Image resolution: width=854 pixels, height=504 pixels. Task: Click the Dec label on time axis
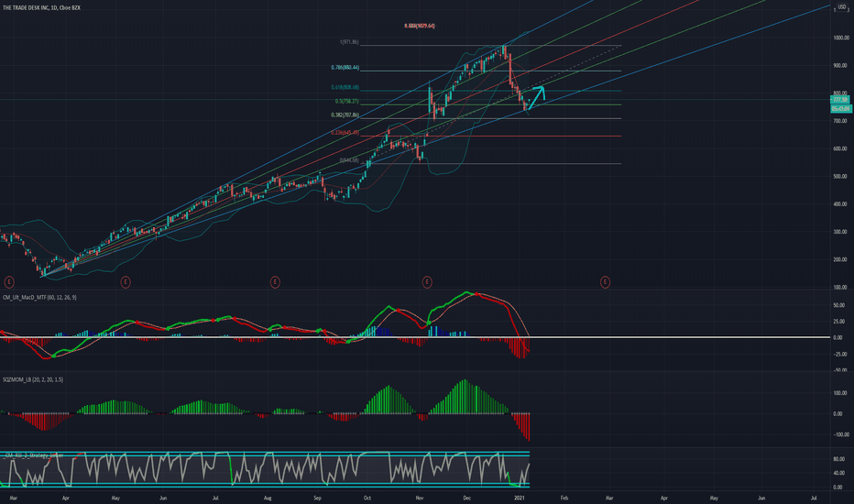(466, 498)
